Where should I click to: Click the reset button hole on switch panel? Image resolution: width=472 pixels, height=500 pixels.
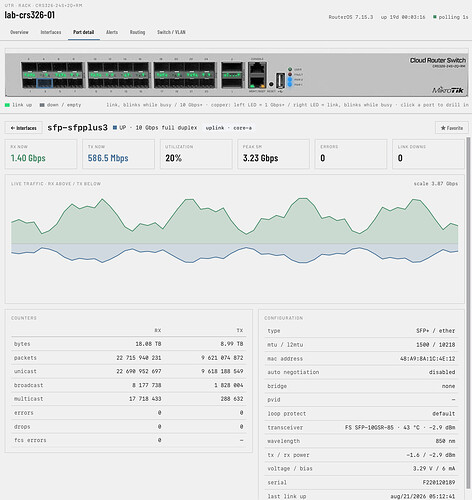271,84
